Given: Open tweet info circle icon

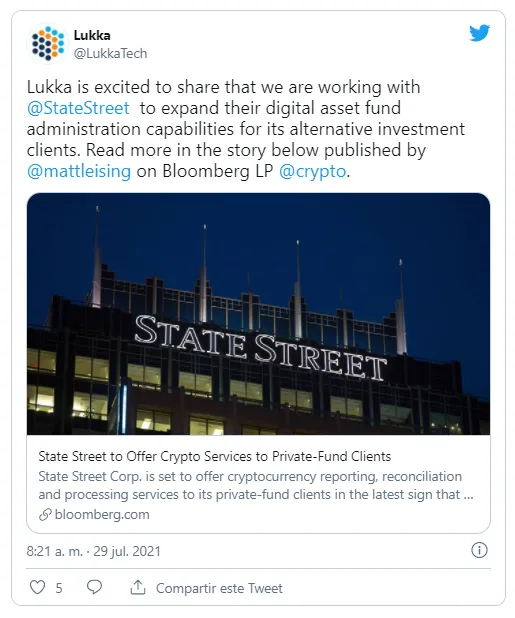Looking at the screenshot, I should click(479, 550).
